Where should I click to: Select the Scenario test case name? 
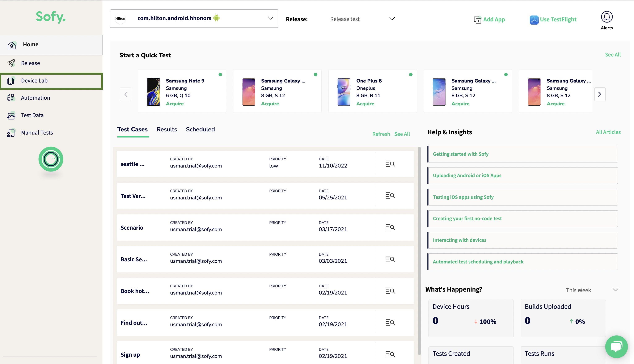pyautogui.click(x=132, y=228)
